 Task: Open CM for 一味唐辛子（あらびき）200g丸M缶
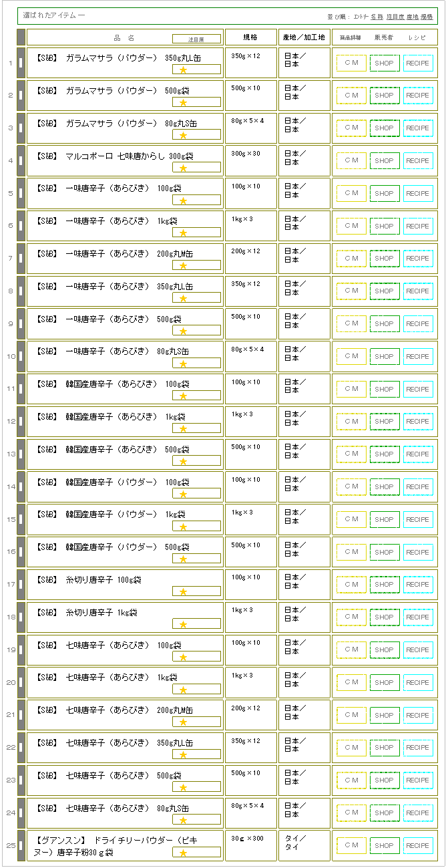coord(351,259)
